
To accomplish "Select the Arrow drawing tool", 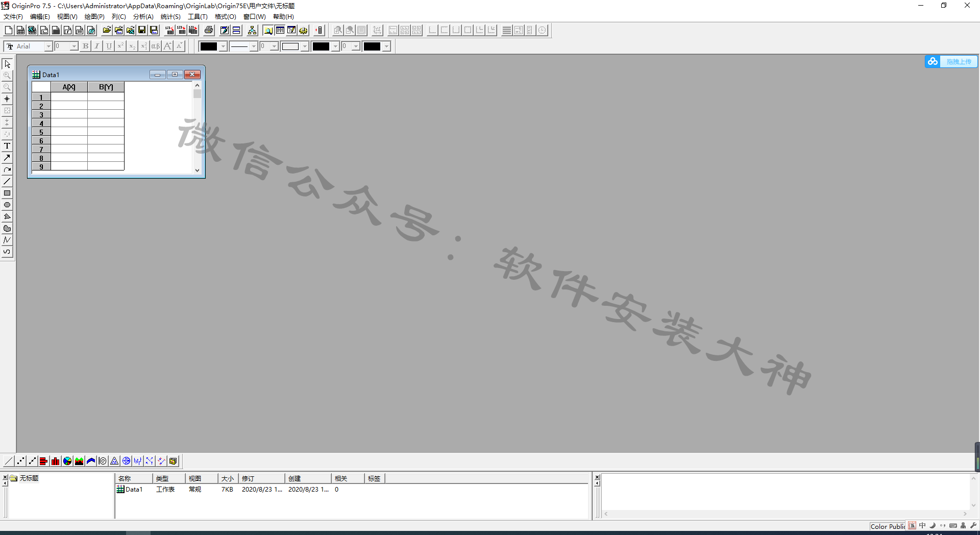I will point(7,158).
